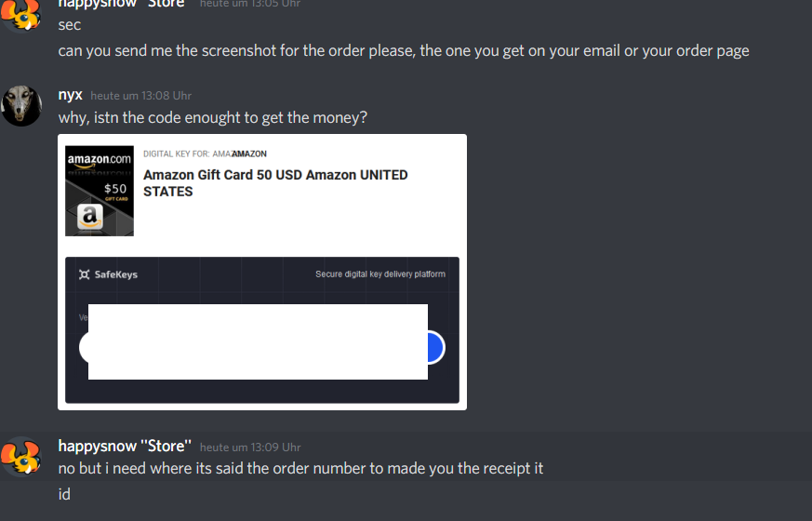Click the partially visible happysnow avatar at top

[x=21, y=16]
